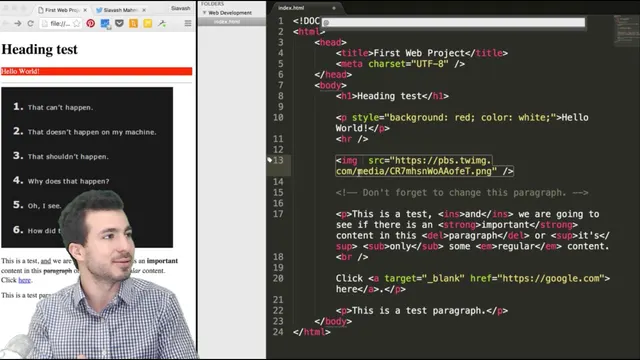Click the meta charset line

(x=400, y=64)
